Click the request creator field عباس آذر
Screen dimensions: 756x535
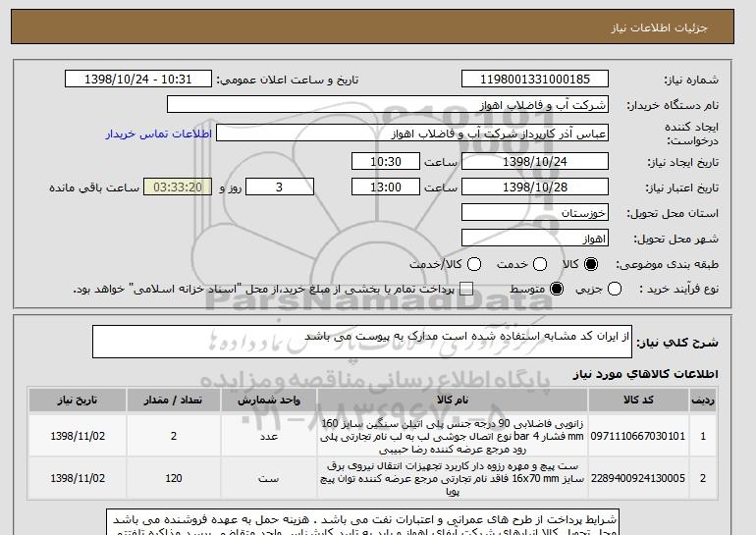[x=412, y=134]
